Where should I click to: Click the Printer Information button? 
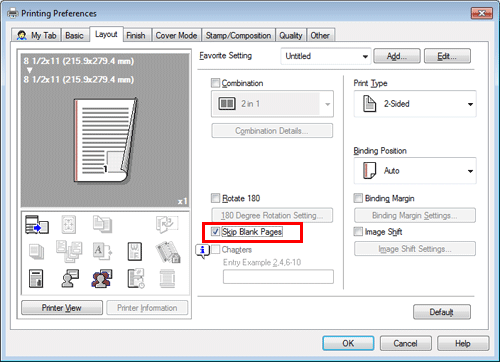point(147,308)
